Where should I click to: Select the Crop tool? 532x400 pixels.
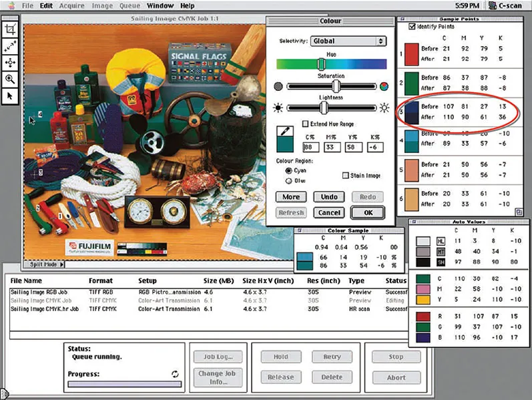point(10,30)
